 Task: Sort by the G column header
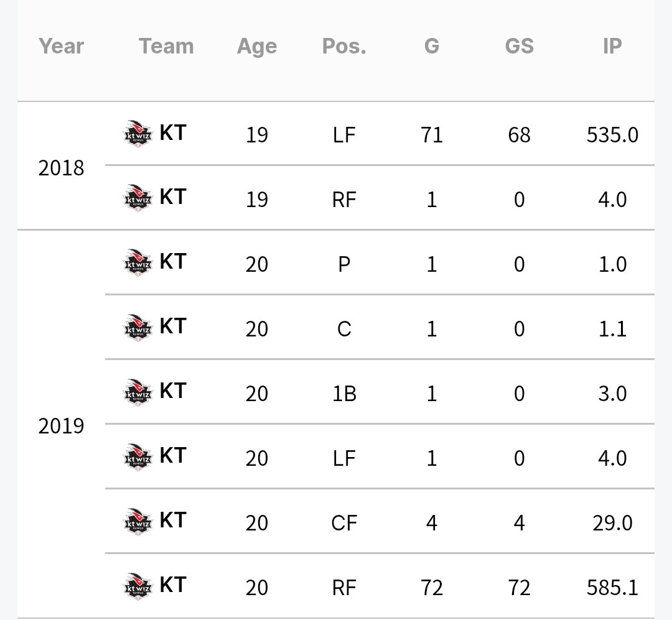432,46
